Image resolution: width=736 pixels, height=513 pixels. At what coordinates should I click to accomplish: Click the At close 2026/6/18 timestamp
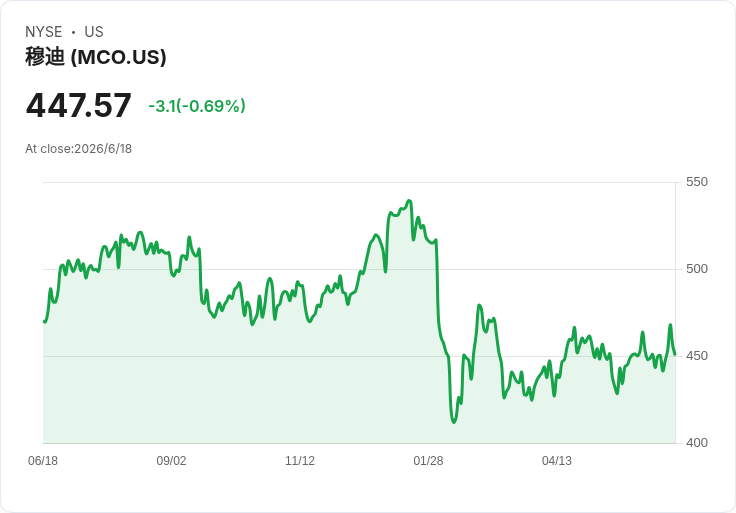tap(78, 149)
